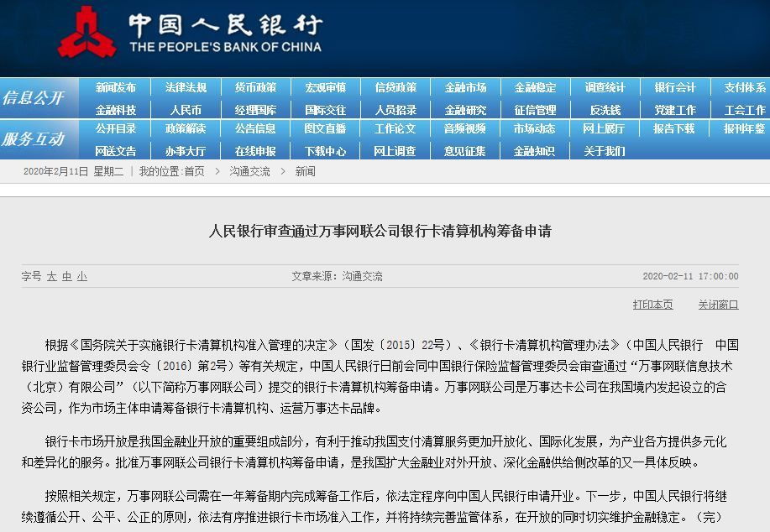Click 在线申报 in the nav
This screenshot has width=770, height=532.
[255, 151]
